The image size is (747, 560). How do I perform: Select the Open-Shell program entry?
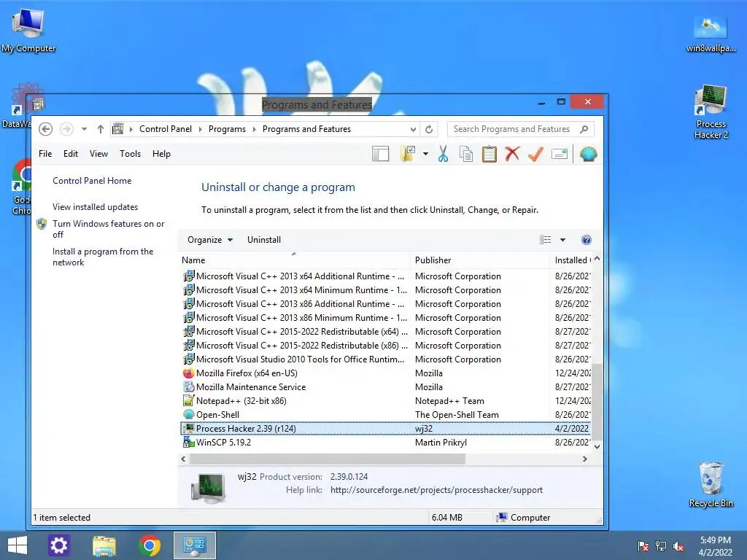coord(385,414)
